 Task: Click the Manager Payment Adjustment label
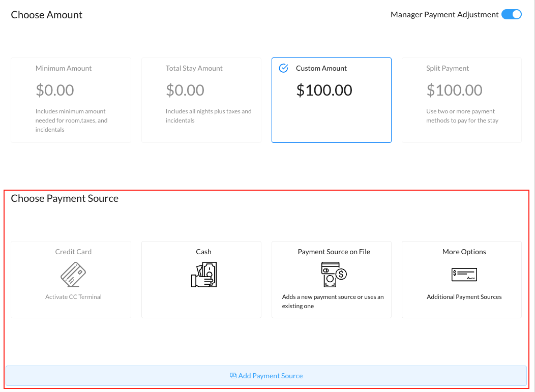pos(444,15)
